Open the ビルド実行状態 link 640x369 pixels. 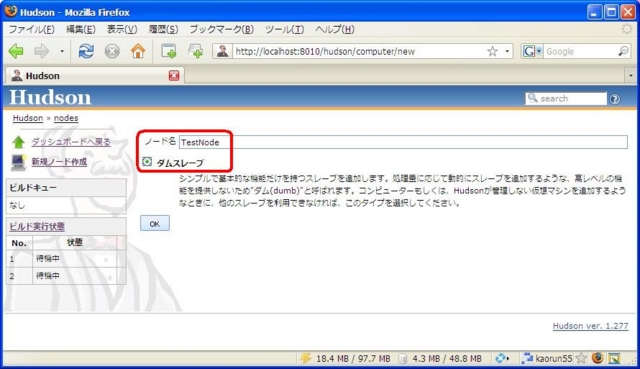click(37, 227)
